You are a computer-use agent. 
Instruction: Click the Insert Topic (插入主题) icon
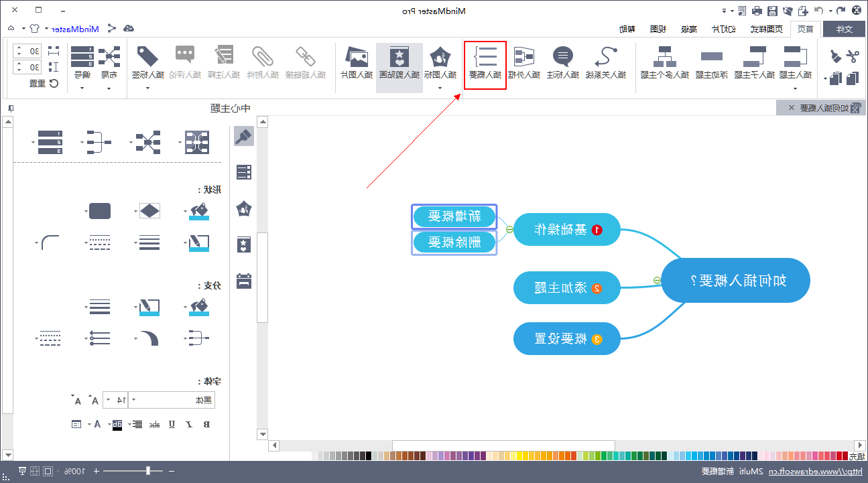(x=796, y=56)
